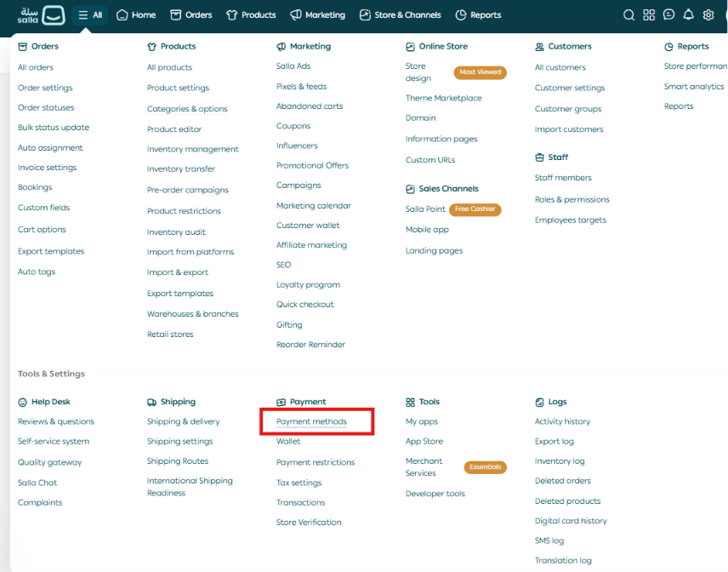Open International Shipping Readiness
Viewport: 728px width, 572px height.
pyautogui.click(x=190, y=487)
